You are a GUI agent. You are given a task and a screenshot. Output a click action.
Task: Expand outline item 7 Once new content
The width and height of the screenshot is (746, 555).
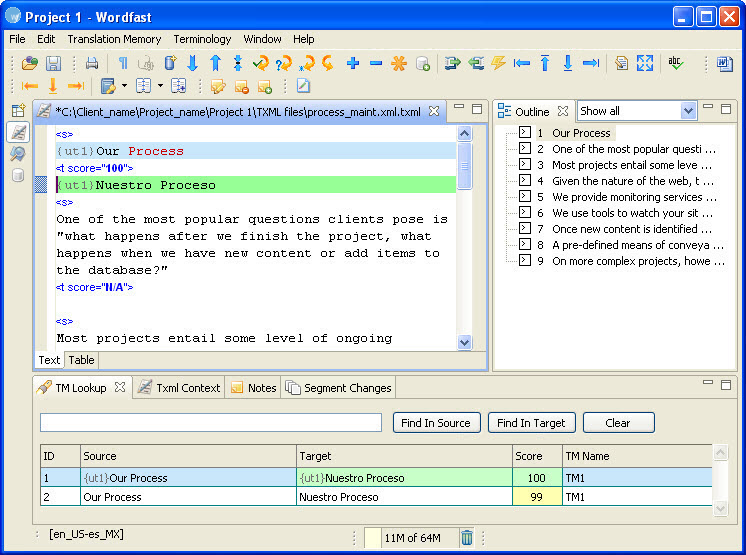525,228
